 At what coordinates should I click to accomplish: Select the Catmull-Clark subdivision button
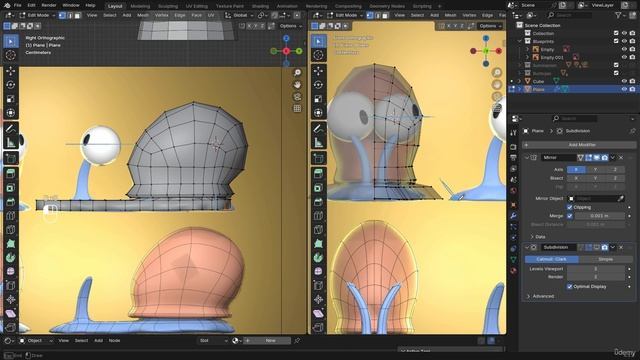click(552, 259)
